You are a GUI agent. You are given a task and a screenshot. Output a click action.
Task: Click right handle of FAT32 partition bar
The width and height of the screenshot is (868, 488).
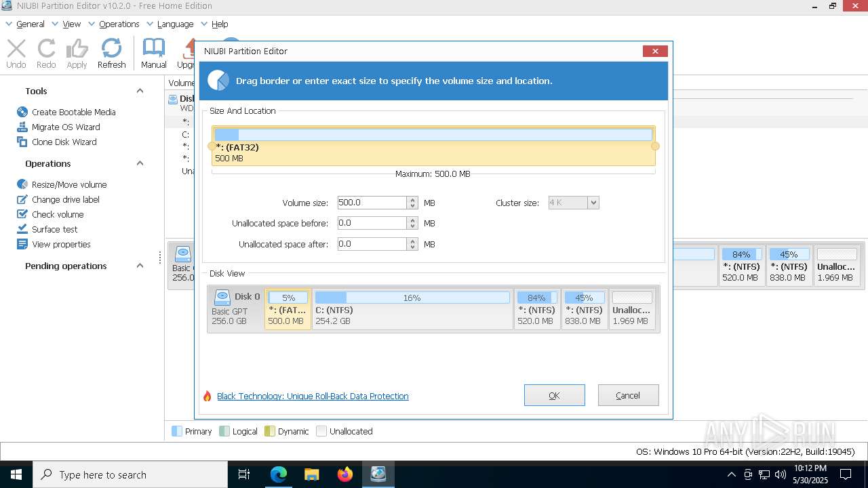click(655, 146)
